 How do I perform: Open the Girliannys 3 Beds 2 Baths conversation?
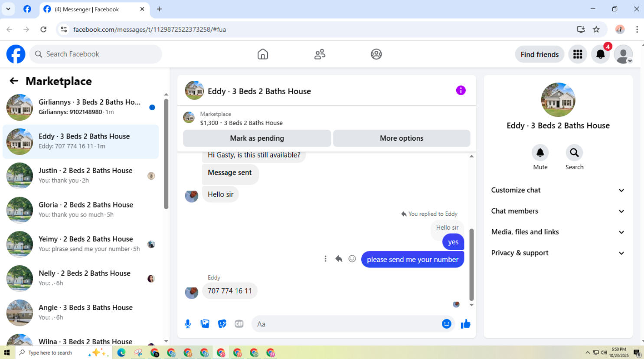[81, 107]
